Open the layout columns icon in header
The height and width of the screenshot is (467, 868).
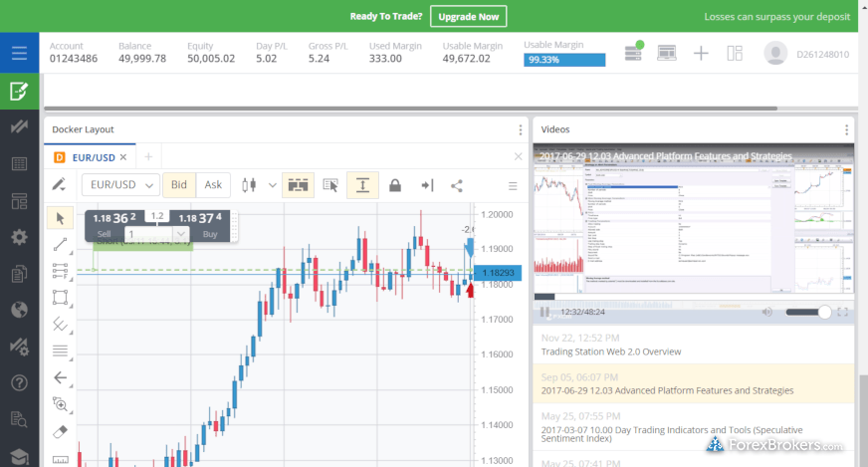735,53
